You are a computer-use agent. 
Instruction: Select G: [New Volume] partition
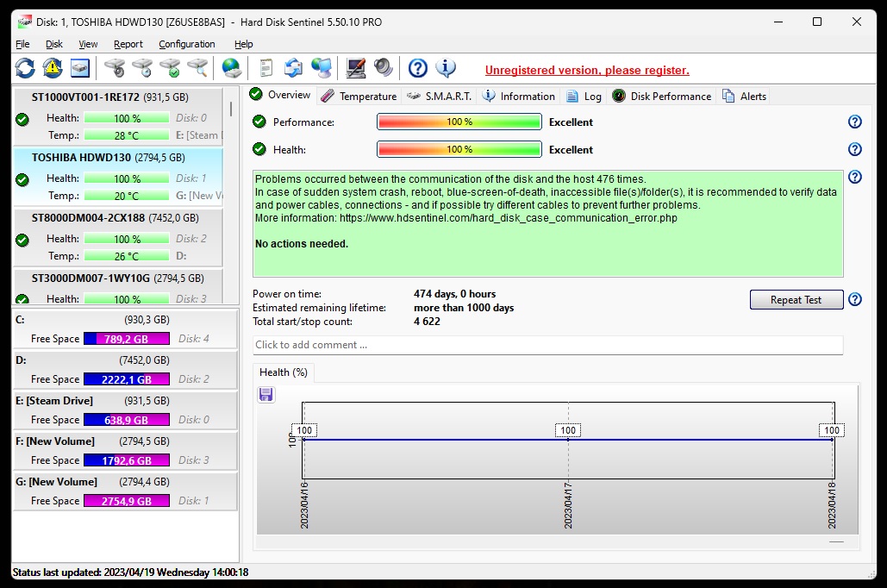click(125, 491)
